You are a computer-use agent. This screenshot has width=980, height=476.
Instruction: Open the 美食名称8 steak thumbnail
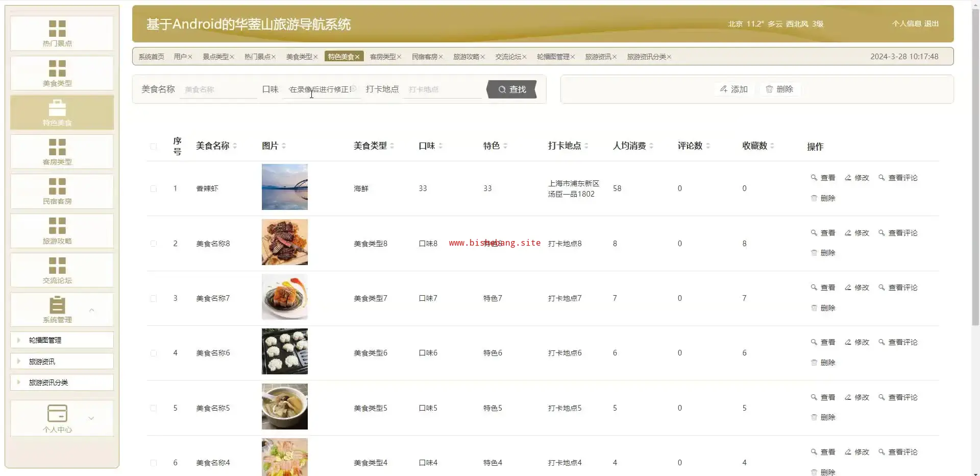click(x=285, y=242)
